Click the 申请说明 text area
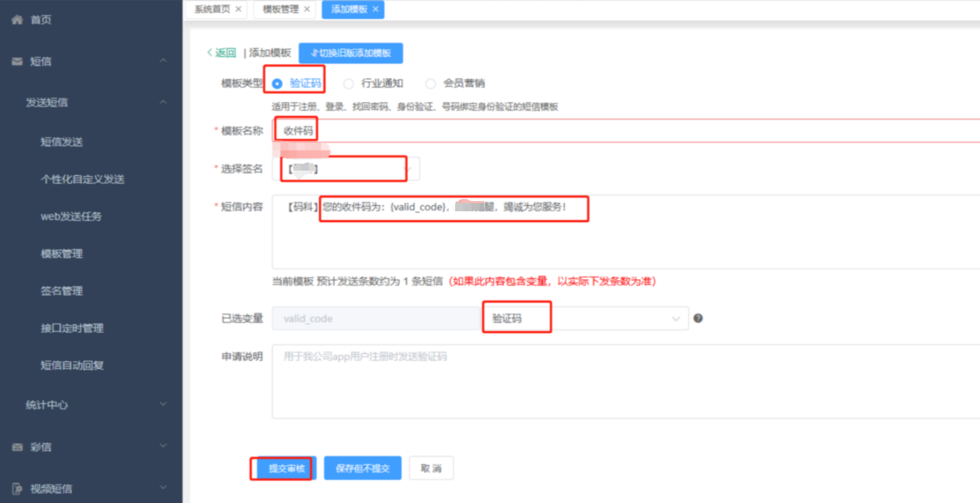This screenshot has height=503, width=980. pos(626,382)
